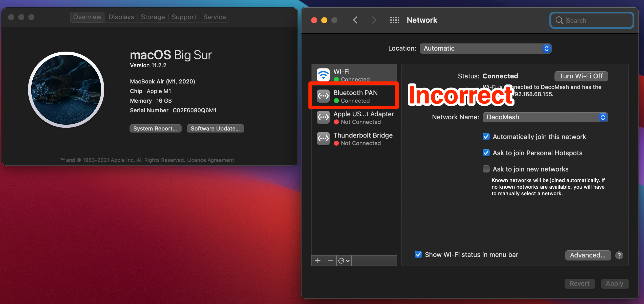Image resolution: width=644 pixels, height=304 pixels.
Task: Toggle Ask to join Personal Hotspots
Action: pos(486,153)
